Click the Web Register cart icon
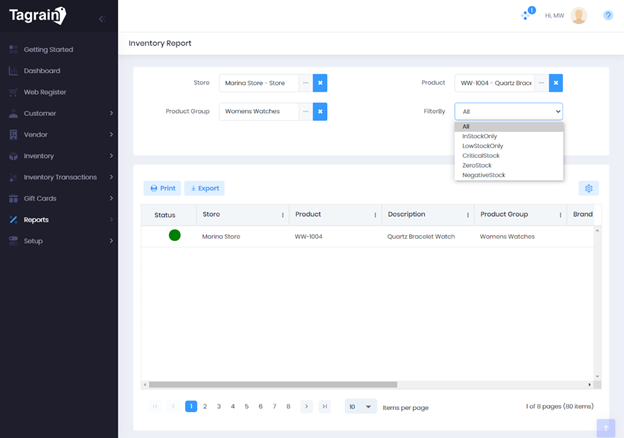The width and height of the screenshot is (624, 438). (x=13, y=92)
